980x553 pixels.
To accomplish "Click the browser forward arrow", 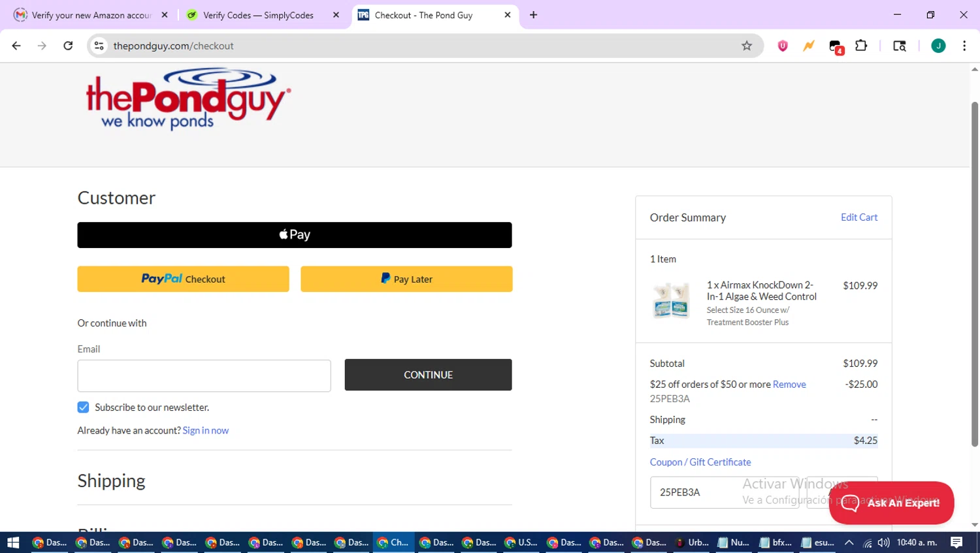I will pyautogui.click(x=42, y=46).
